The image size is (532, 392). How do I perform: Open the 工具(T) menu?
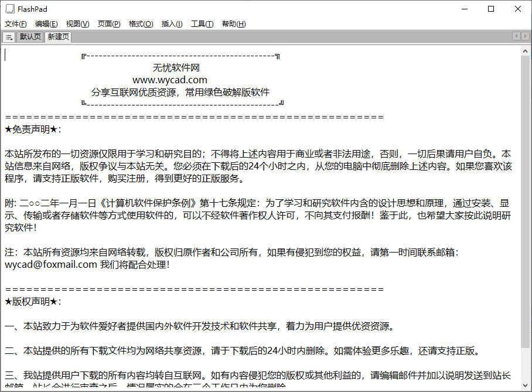point(202,24)
